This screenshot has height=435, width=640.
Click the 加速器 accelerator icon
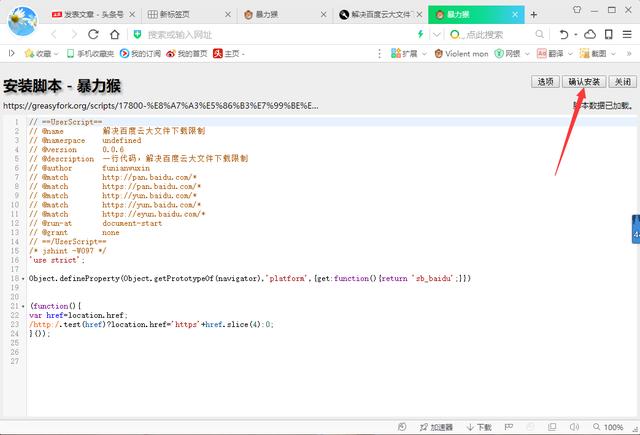[x=422, y=427]
